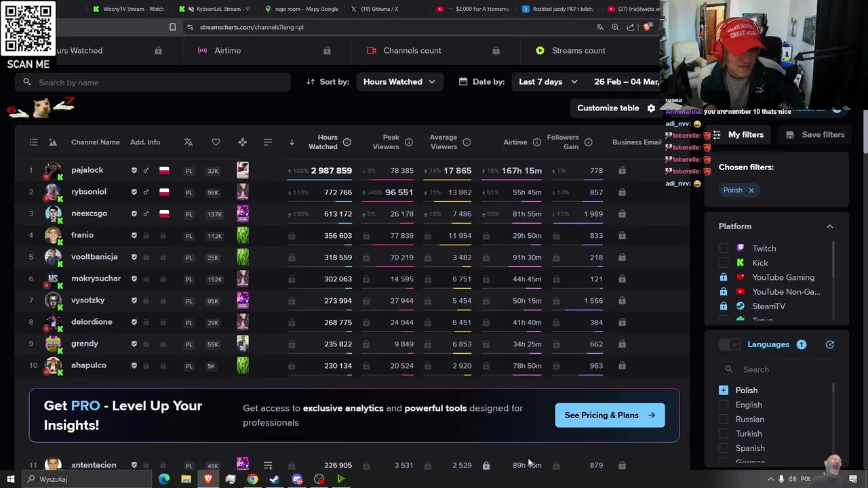Collapse the Platform filter section
Image resolution: width=868 pixels, height=488 pixels.
tap(829, 226)
